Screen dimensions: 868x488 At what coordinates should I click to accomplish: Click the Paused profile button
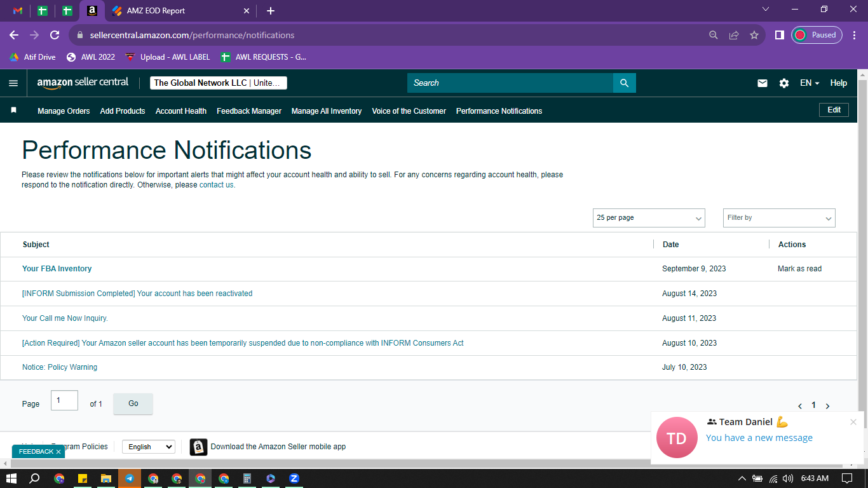(817, 35)
